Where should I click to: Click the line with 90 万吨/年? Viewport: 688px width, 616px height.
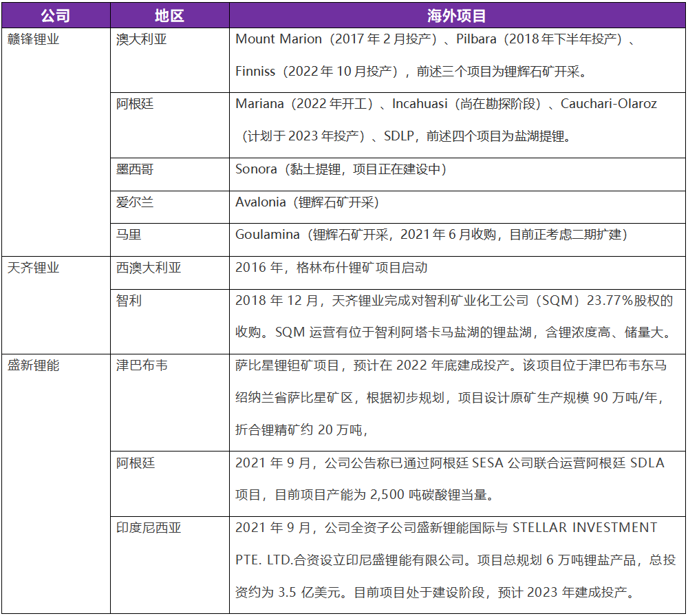[x=450, y=398]
